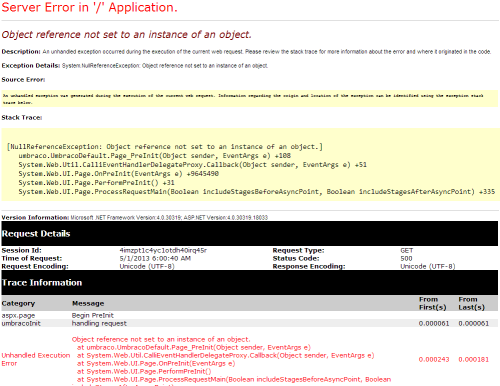500x386 pixels.
Task: Click the "Category" column header
Action: tap(18, 303)
